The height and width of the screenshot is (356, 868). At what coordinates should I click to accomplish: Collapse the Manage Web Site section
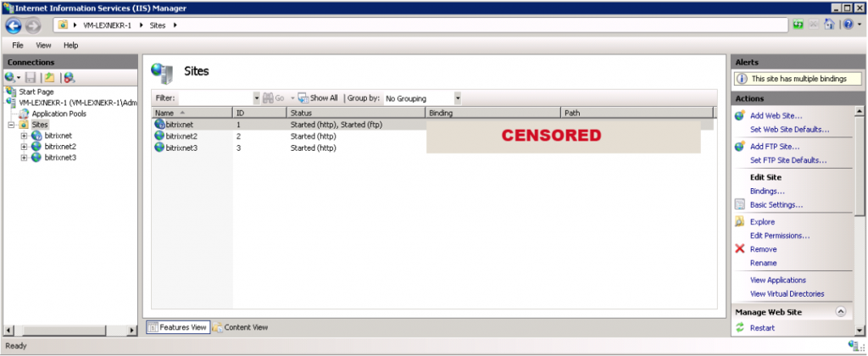[x=840, y=312]
